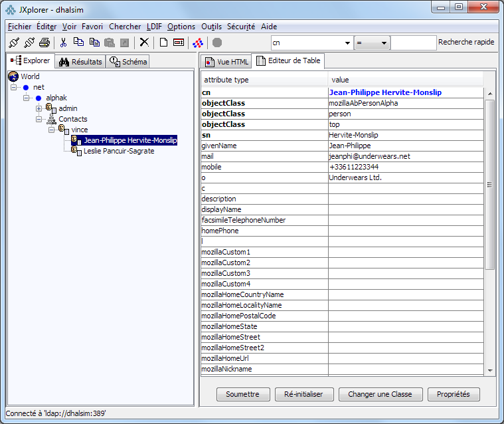504x424 pixels.
Task: Click the value column header
Action: [406, 80]
